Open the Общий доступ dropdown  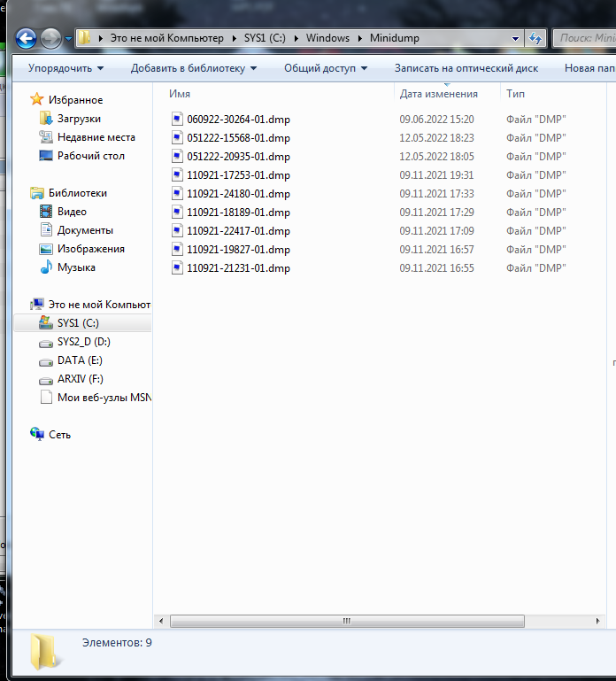pos(326,68)
